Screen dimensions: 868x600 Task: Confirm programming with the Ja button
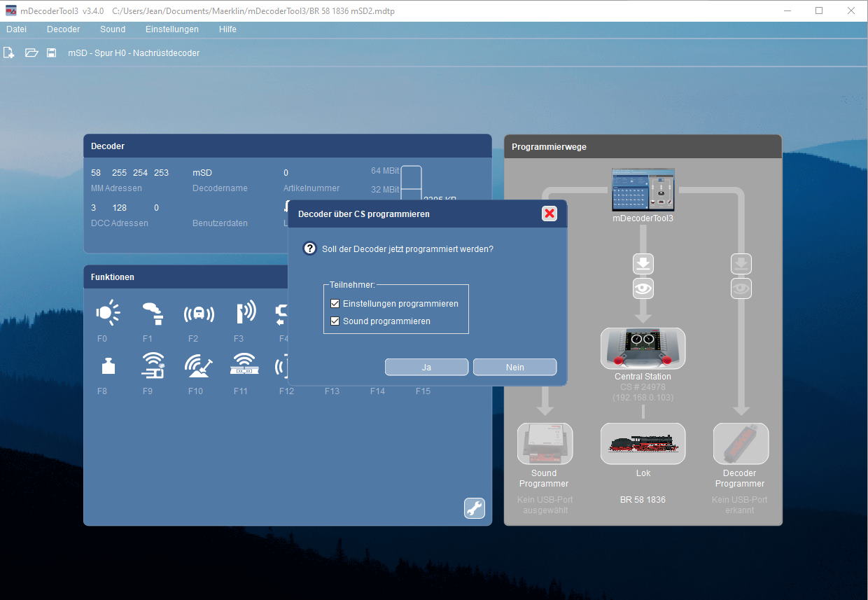click(426, 367)
